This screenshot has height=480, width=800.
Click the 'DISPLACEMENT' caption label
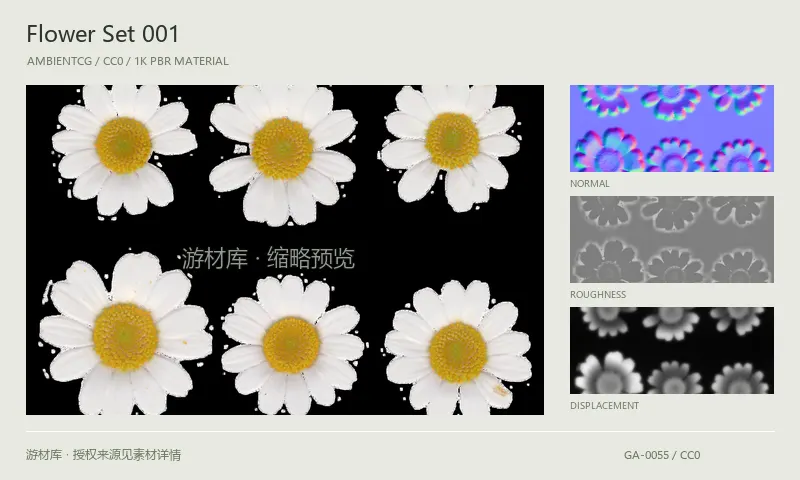[x=605, y=406]
